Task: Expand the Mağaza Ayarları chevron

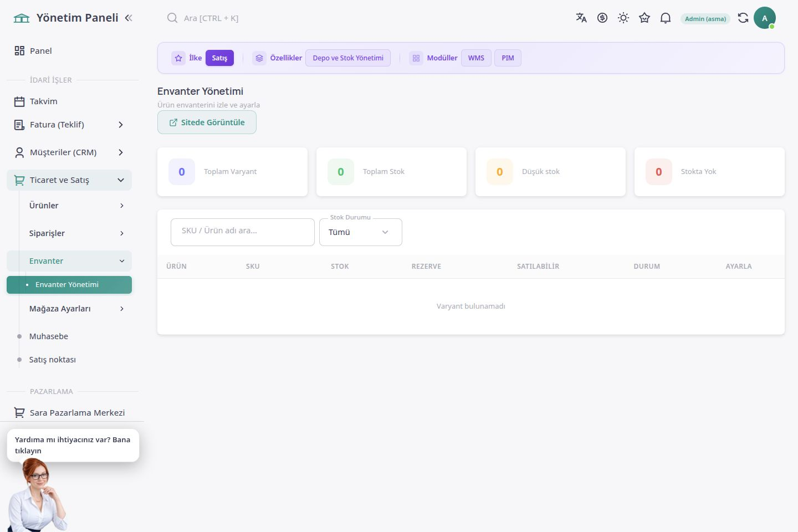Action: click(x=122, y=309)
